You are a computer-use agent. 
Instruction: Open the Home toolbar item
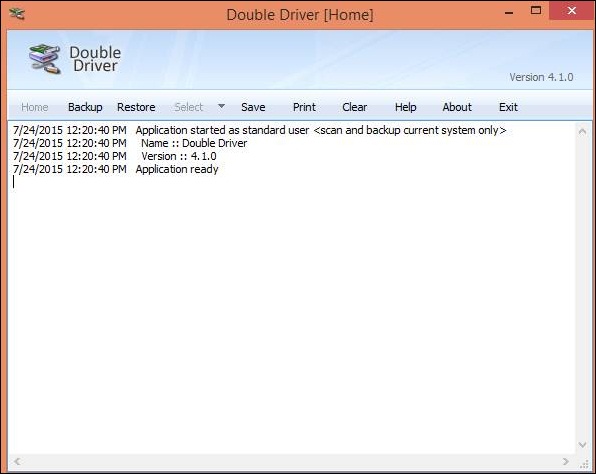(x=35, y=107)
